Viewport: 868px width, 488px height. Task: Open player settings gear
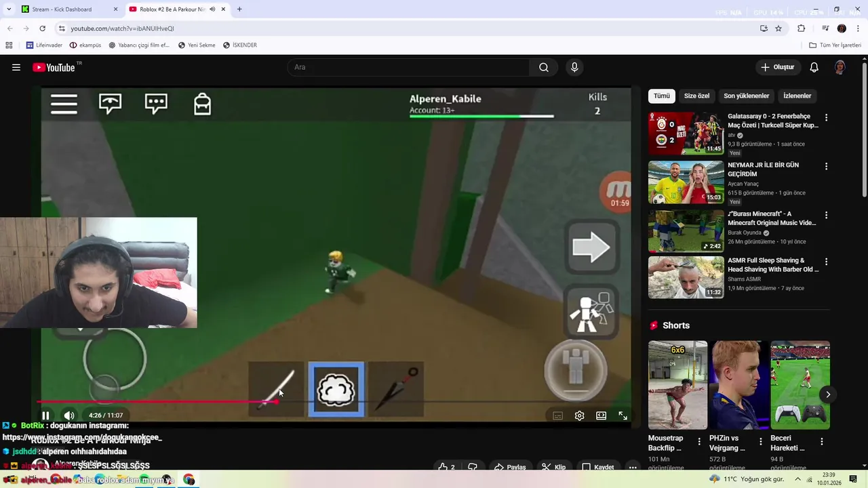point(579,415)
